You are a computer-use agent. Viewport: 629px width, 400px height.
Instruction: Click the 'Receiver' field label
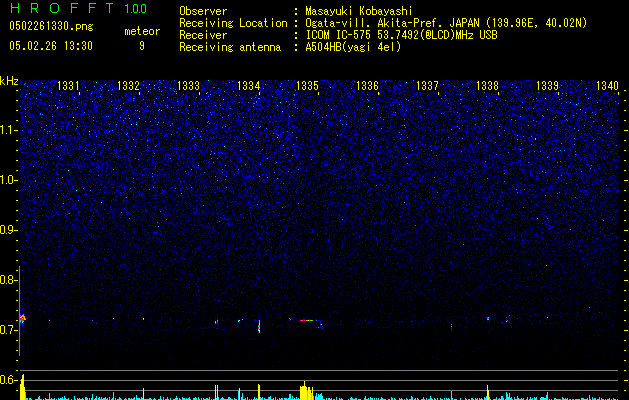tap(203, 35)
